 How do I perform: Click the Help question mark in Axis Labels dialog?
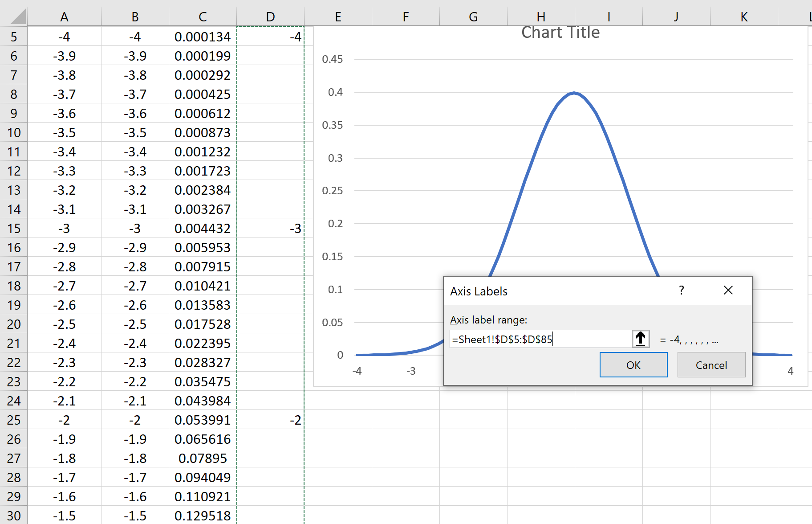pos(681,290)
